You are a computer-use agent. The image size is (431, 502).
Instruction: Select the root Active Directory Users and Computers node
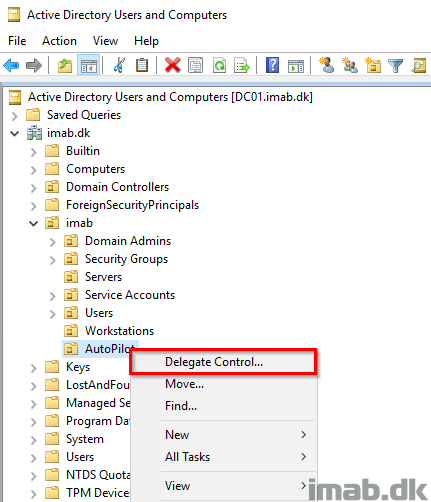pyautogui.click(x=170, y=97)
